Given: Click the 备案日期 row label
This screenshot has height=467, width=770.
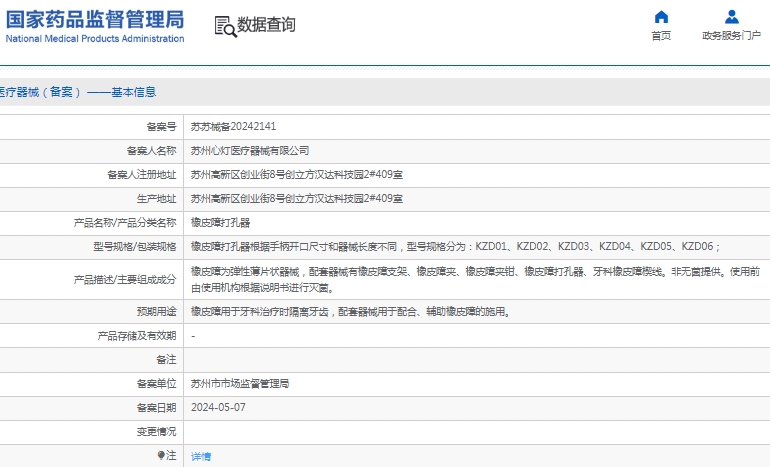Looking at the screenshot, I should point(157,408).
